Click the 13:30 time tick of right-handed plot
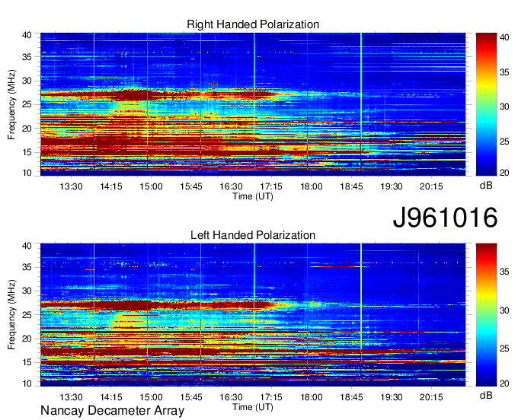Image resolution: width=518 pixels, height=420 pixels. point(71,186)
